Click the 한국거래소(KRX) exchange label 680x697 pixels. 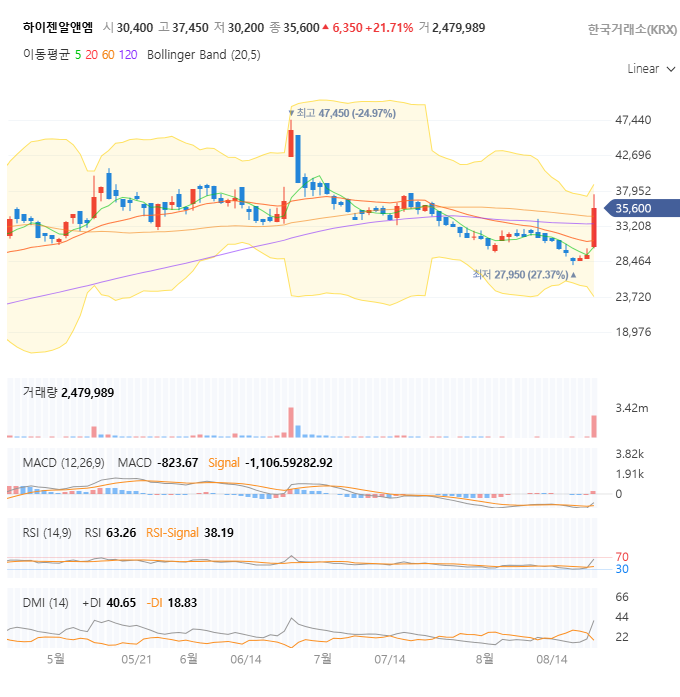pyautogui.click(x=632, y=29)
